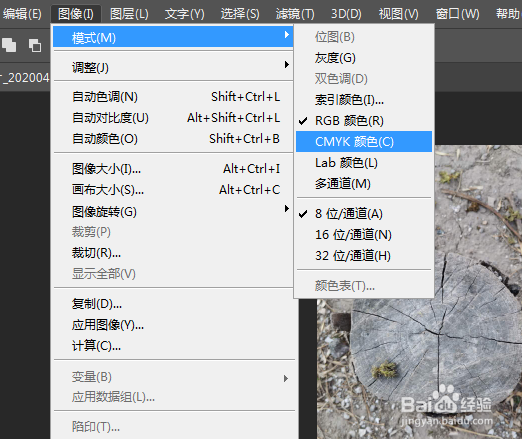Viewport: 522px width, 439px height.
Task: Open the 图层(L) menu
Action: coord(129,14)
